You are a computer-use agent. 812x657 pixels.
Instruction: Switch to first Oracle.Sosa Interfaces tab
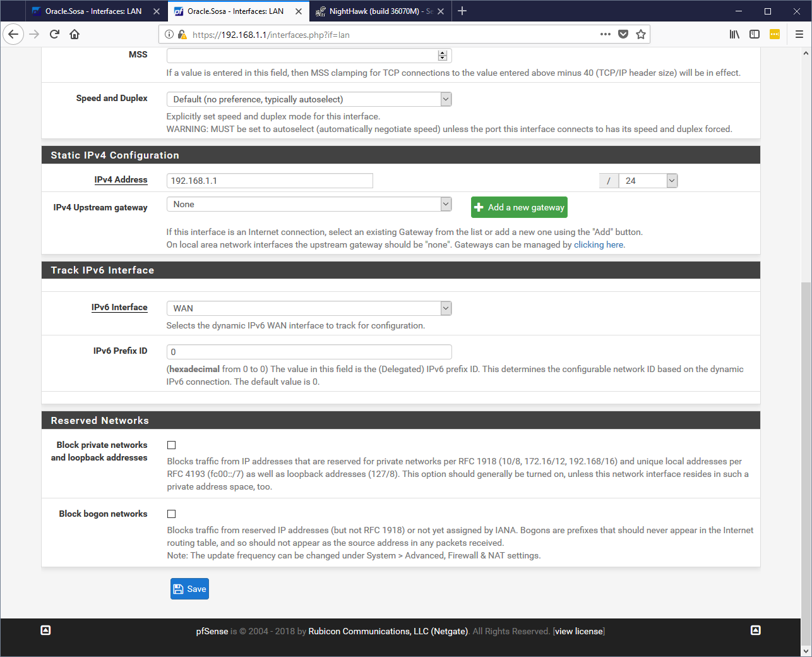(93, 11)
